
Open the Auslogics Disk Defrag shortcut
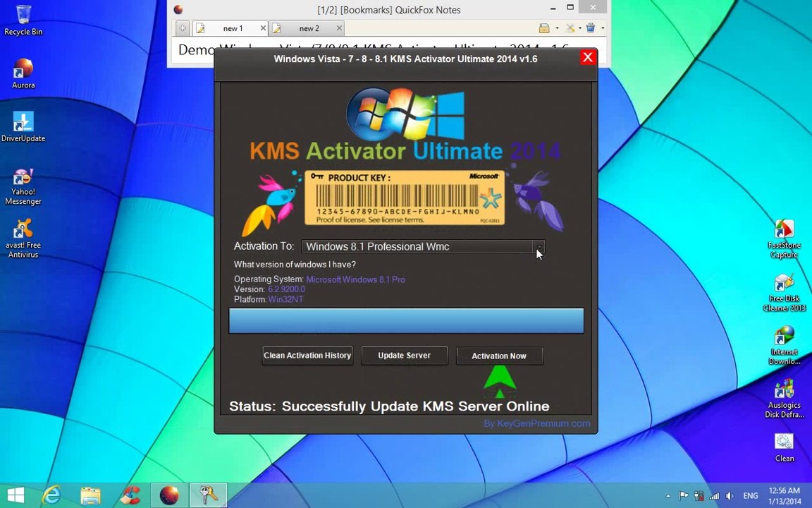784,399
